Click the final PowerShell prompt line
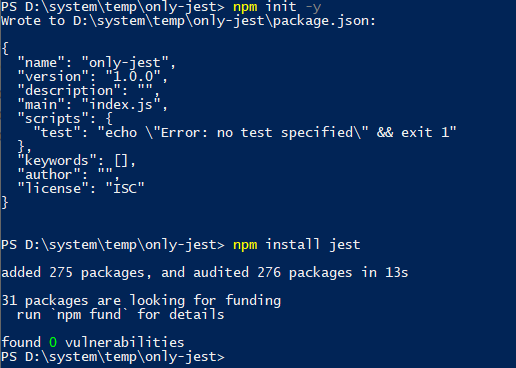This screenshot has width=516, height=368. tap(113, 357)
